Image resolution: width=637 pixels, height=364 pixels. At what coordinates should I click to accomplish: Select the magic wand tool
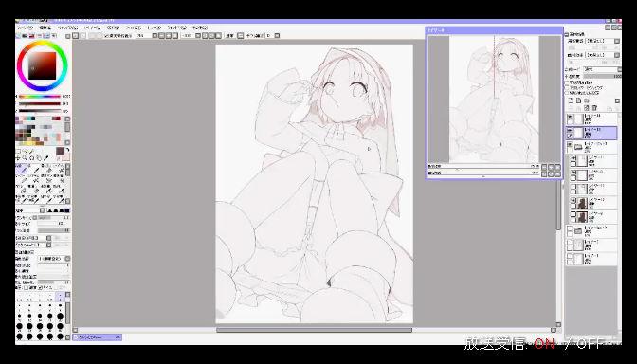32,152
